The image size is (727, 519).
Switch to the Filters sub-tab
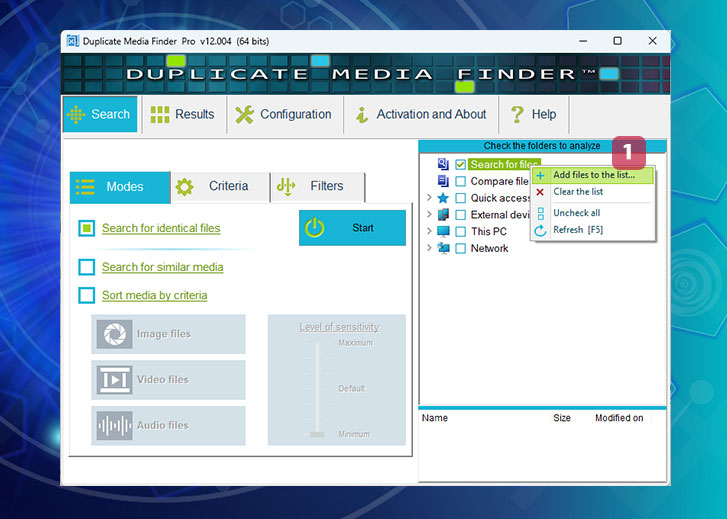(x=318, y=186)
